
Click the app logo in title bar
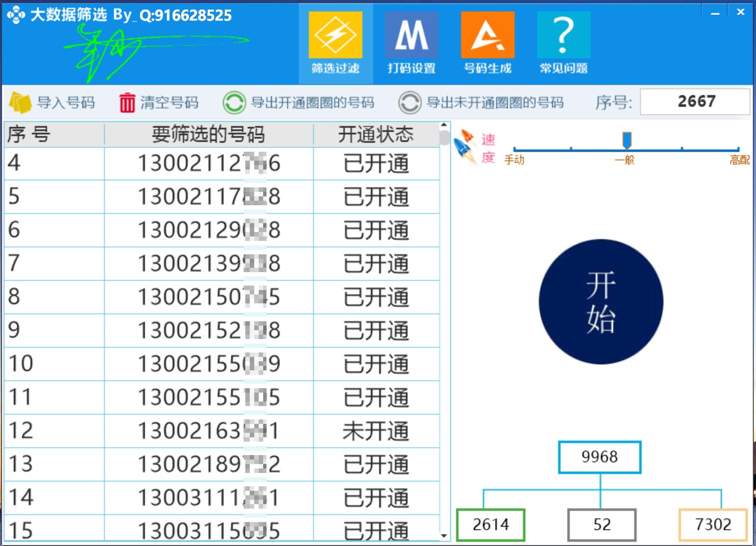tap(15, 13)
